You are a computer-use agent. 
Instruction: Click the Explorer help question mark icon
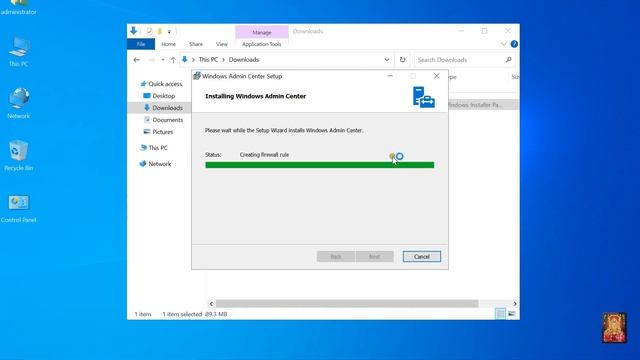pyautogui.click(x=514, y=44)
